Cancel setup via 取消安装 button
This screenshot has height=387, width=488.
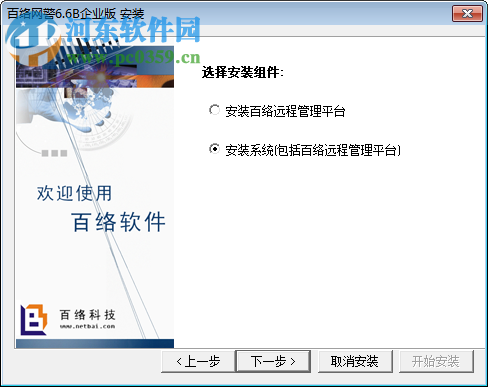(x=355, y=361)
